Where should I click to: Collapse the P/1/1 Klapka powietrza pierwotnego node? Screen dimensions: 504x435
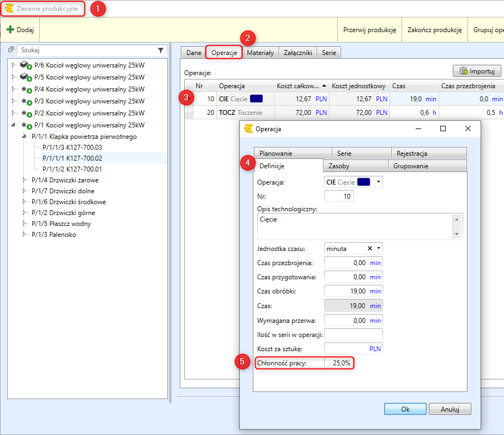coord(24,137)
